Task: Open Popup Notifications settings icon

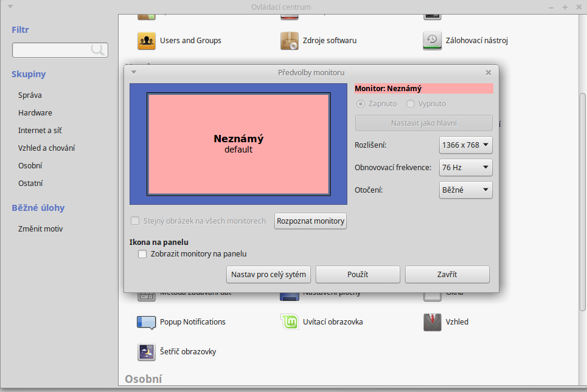Action: pos(147,322)
